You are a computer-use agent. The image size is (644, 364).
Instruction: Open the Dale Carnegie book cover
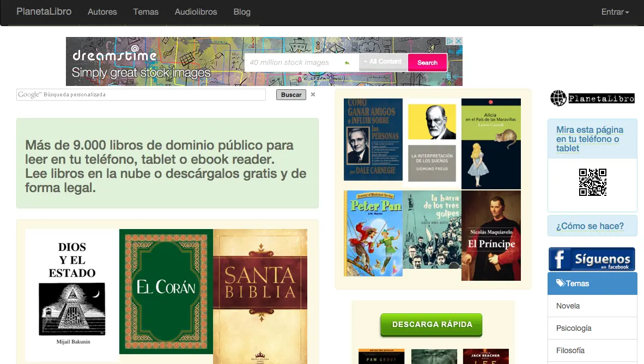(373, 139)
